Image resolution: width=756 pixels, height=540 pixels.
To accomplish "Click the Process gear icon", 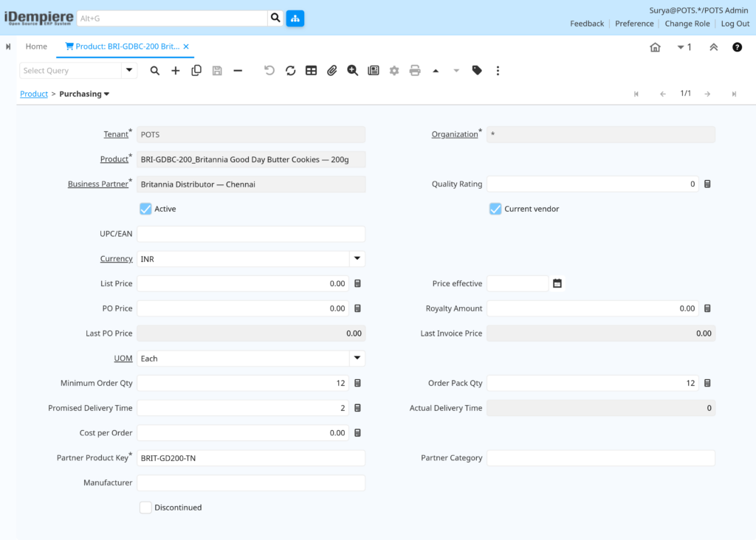I will coord(394,71).
